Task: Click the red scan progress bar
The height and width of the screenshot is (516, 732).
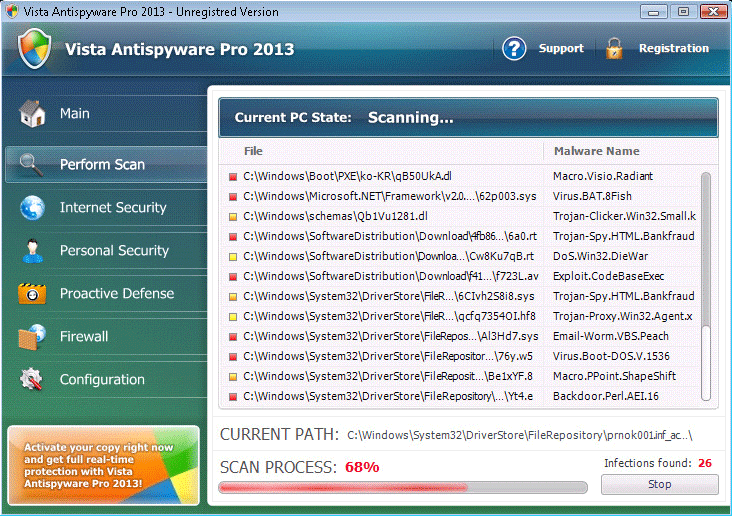Action: (402, 488)
